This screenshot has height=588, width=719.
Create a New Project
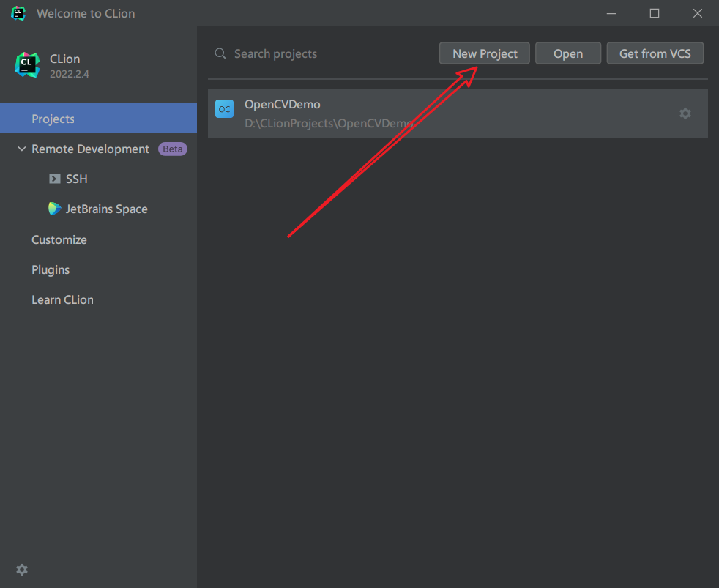(485, 53)
